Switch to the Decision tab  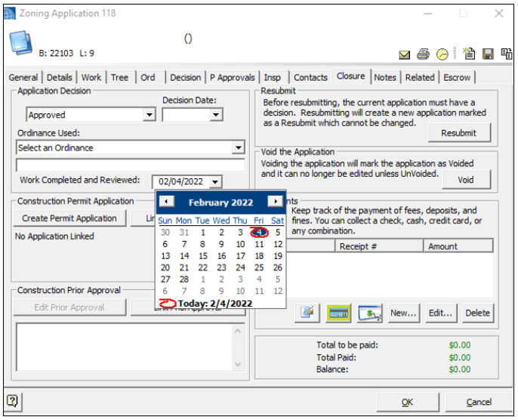(x=185, y=78)
